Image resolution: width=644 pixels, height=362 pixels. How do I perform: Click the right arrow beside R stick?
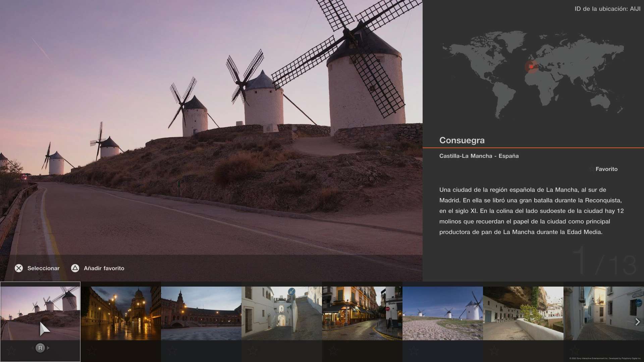click(48, 348)
